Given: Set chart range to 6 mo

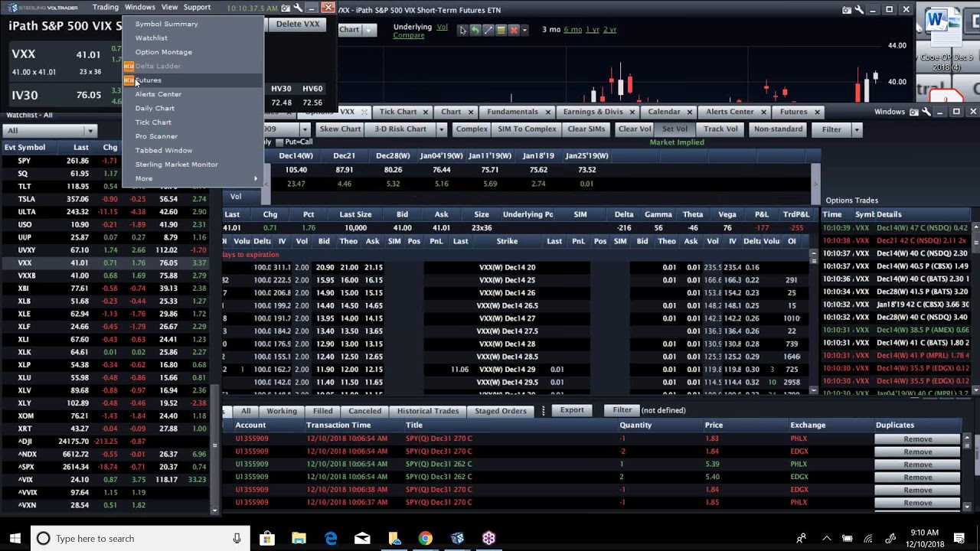Looking at the screenshot, I should tap(573, 30).
